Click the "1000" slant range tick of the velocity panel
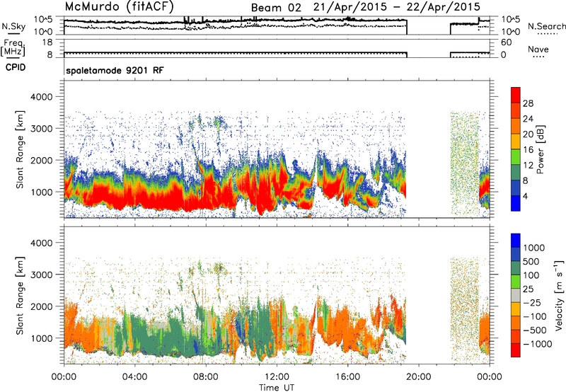Image resolution: width=566 pixels, height=392 pixels. pyautogui.click(x=42, y=338)
